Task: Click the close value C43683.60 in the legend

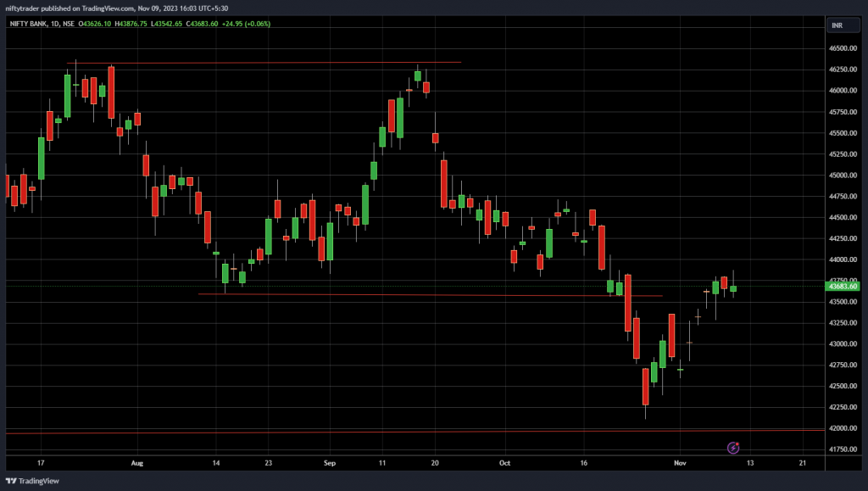Action: click(202, 24)
